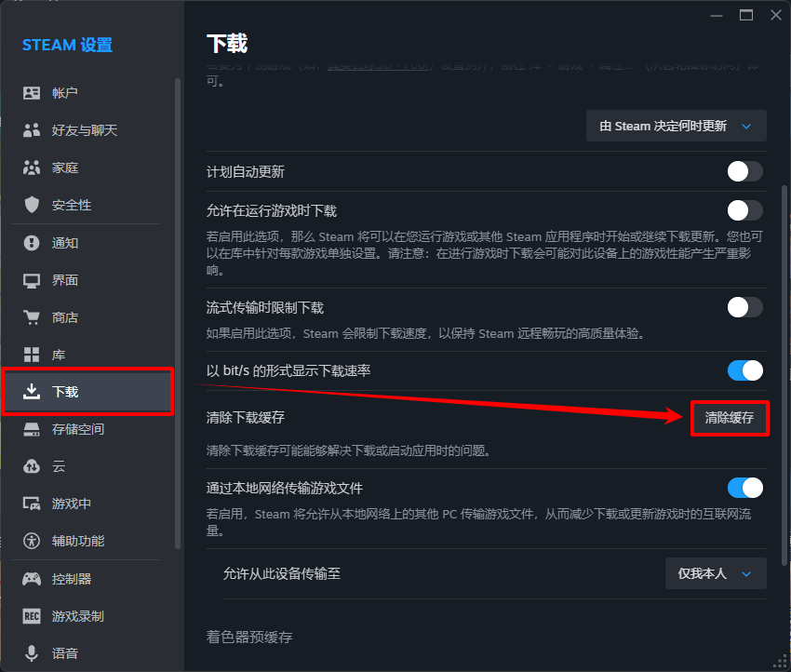This screenshot has height=672, width=791.
Task: Click the download settings panel scrollbar
Action: (x=784, y=376)
